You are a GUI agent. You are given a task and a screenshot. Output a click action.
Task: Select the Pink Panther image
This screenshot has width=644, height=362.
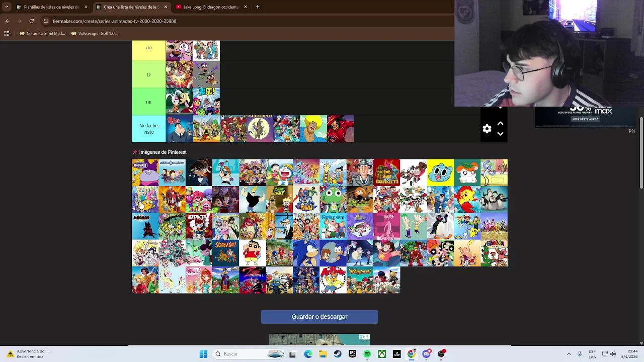pos(386,226)
